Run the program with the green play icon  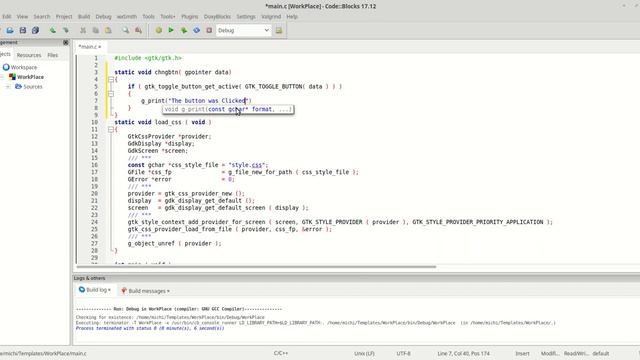171,30
